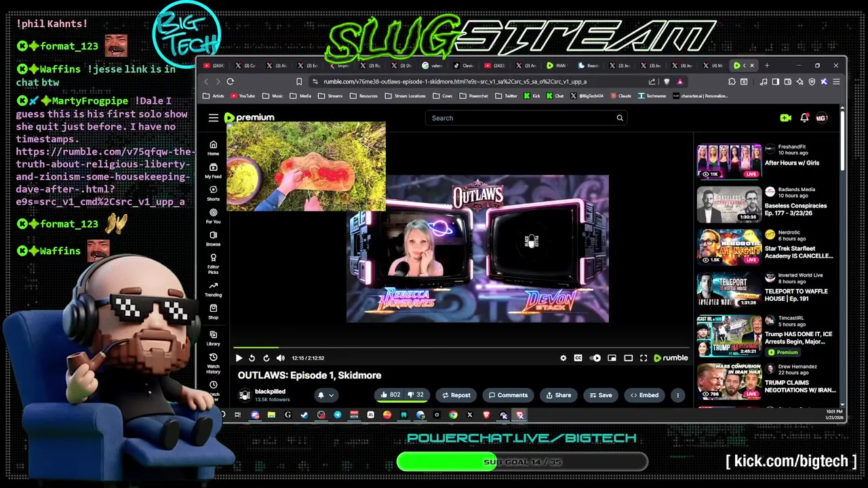Open Browse in Rumble sidebar
The image size is (868, 488).
[213, 239]
